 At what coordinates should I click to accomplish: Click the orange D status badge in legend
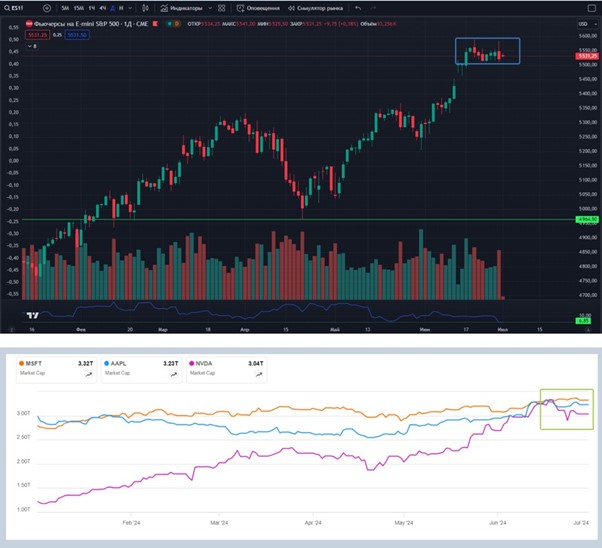pos(177,24)
